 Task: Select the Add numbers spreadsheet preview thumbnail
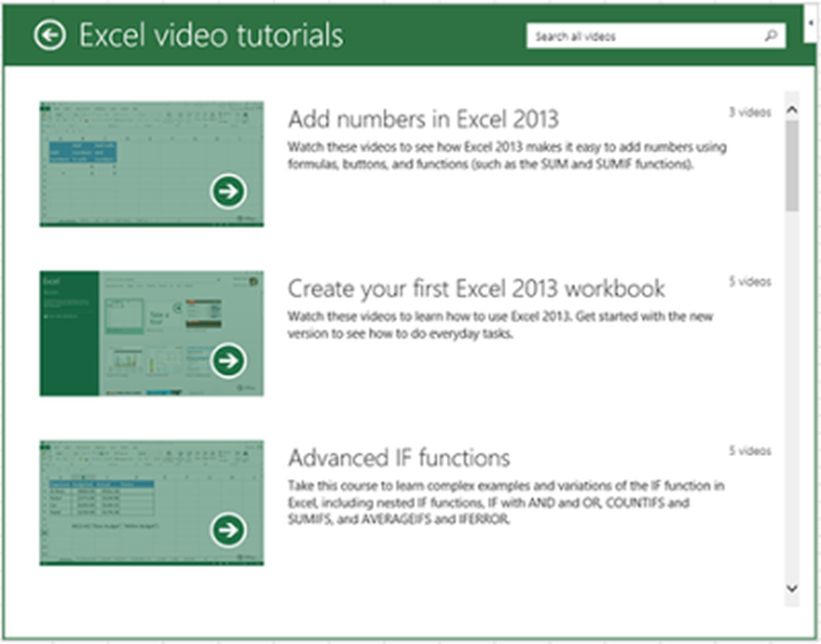pyautogui.click(x=152, y=164)
